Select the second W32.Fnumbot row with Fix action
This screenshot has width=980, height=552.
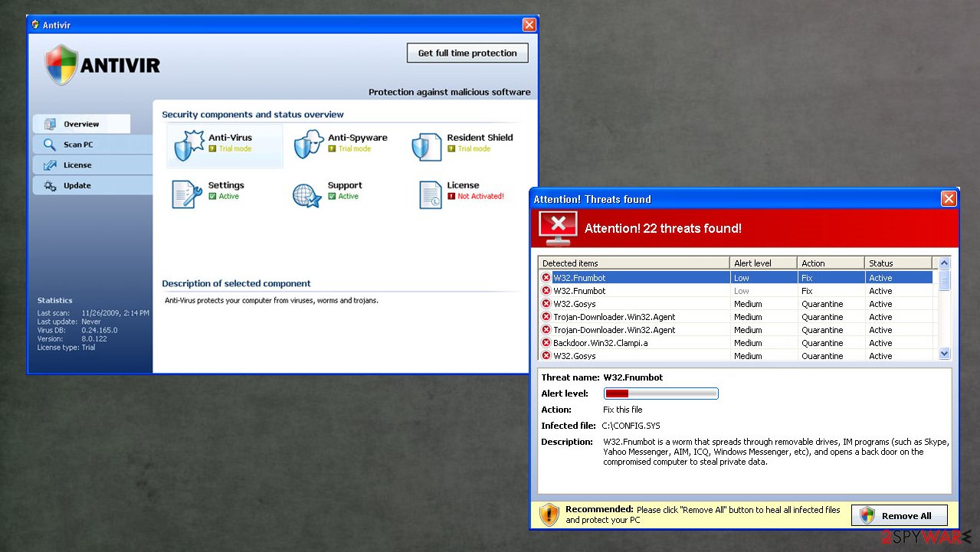pyautogui.click(x=737, y=291)
